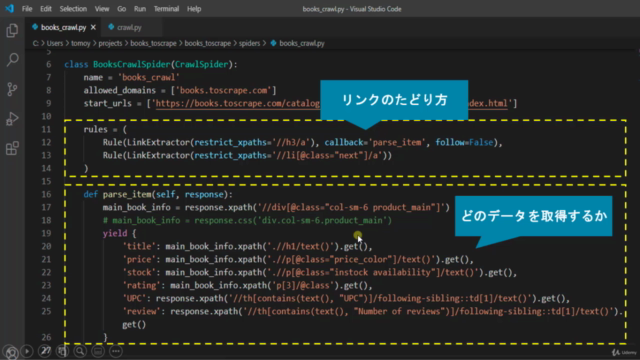Open the File menu
640x360 pixels.
[27, 9]
